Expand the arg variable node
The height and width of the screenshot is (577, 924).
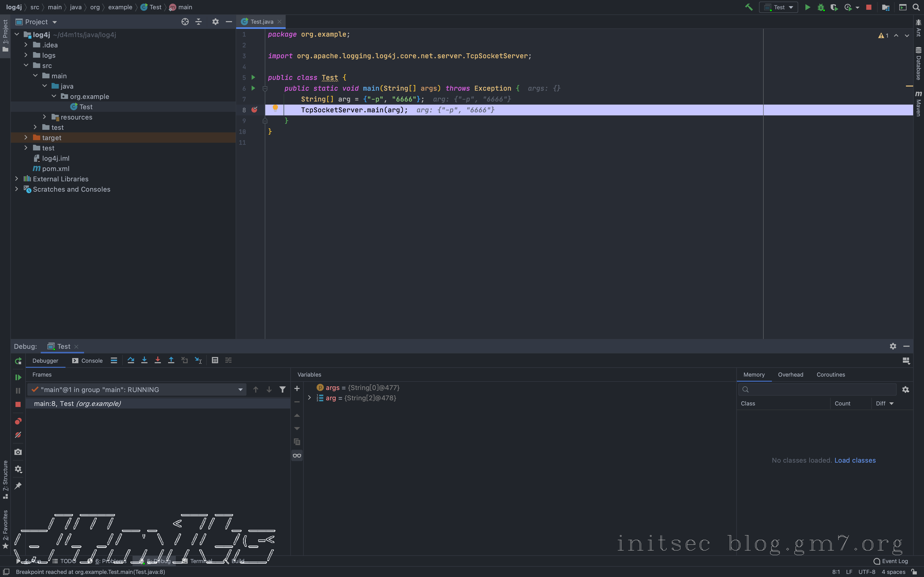click(x=309, y=398)
